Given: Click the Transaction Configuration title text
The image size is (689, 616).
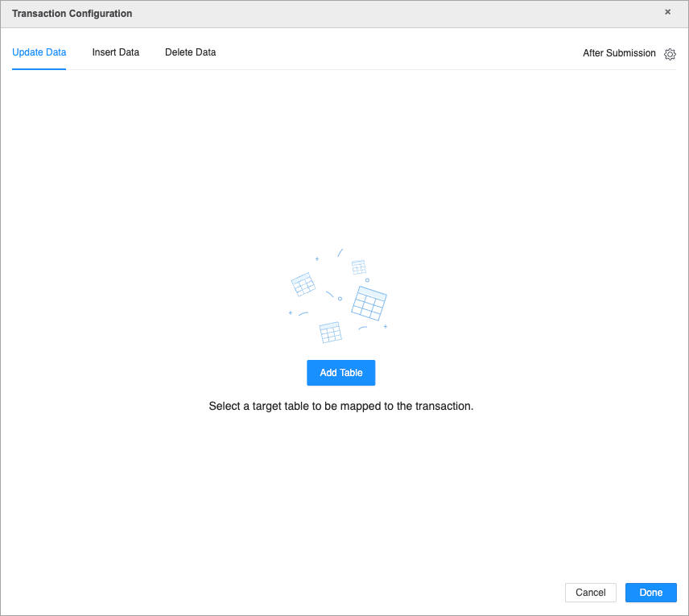Looking at the screenshot, I should 72,14.
